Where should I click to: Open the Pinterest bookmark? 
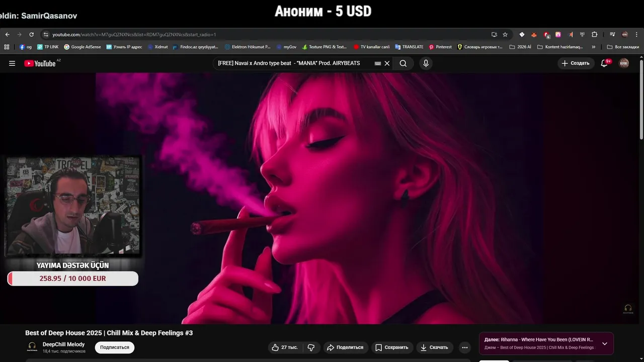440,47
